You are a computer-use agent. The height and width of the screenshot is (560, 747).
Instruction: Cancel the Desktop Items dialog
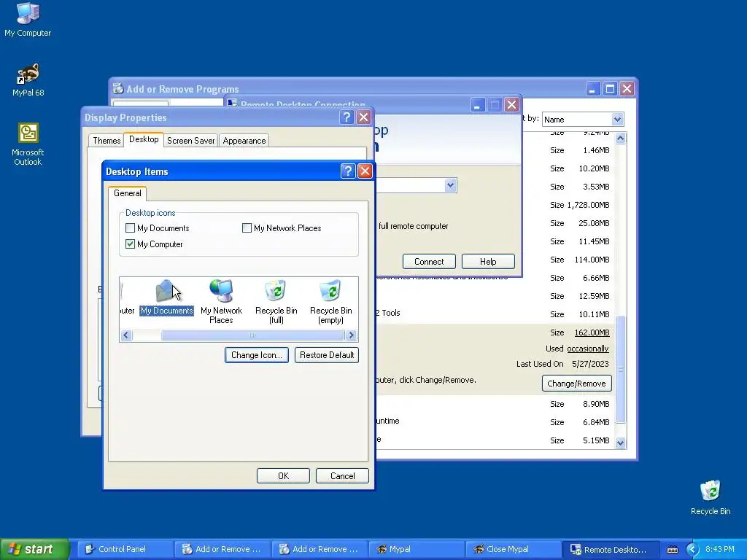pos(342,475)
